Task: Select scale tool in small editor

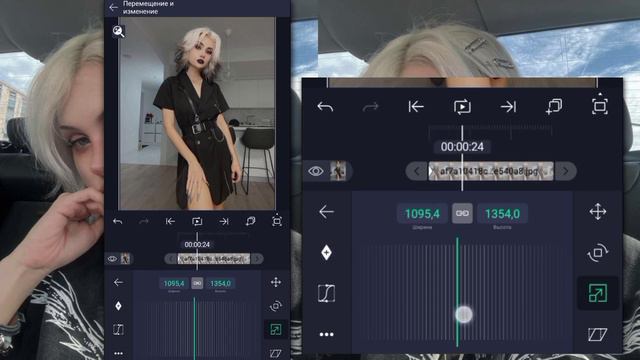Action: click(x=276, y=329)
